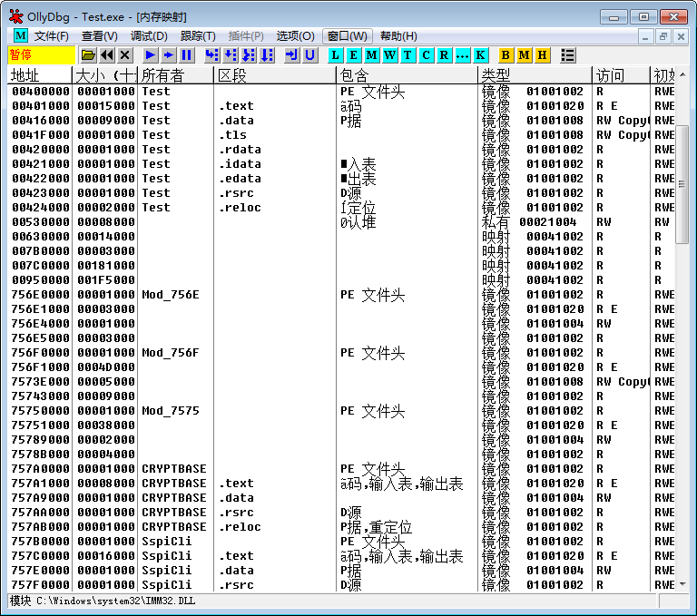The image size is (697, 616).
Task: Select the Test .tls section row
Action: tap(341, 134)
